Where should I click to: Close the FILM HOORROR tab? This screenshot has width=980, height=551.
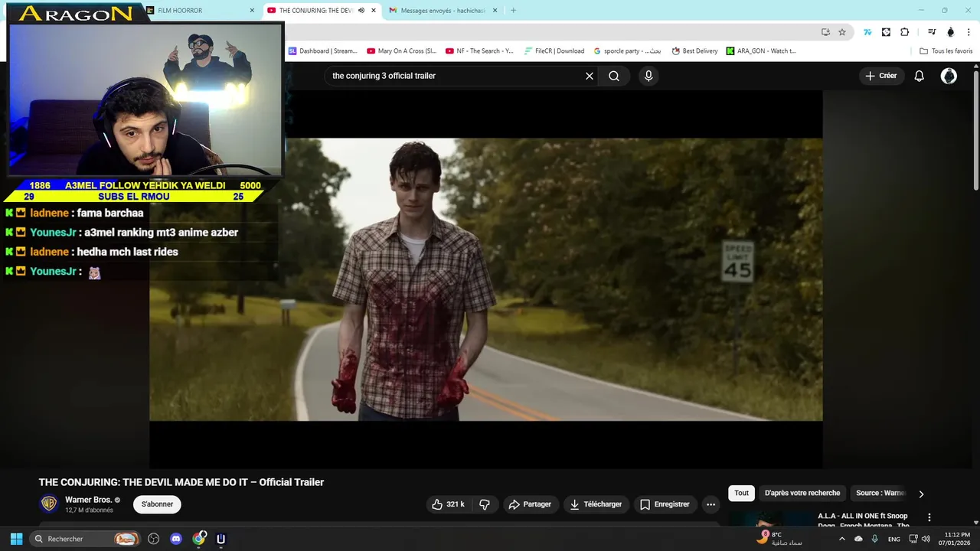252,11
